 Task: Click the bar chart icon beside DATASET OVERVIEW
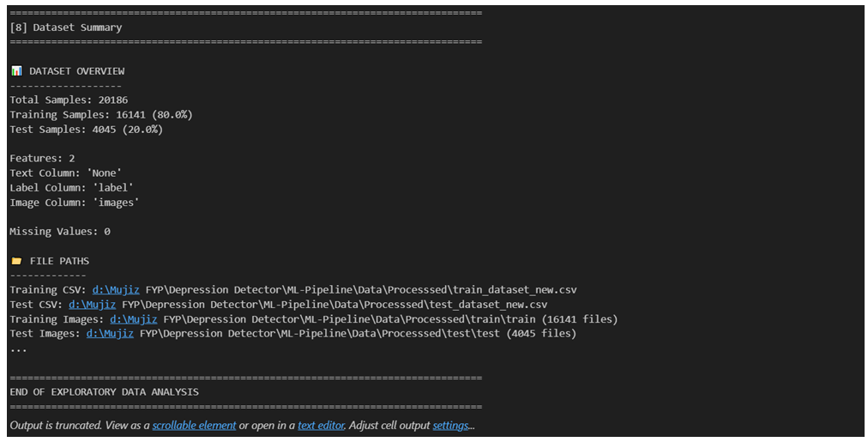coord(16,70)
